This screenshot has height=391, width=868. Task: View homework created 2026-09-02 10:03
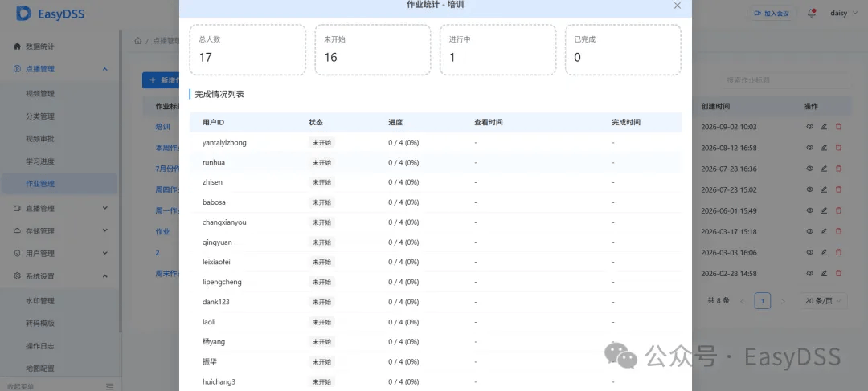(x=809, y=127)
